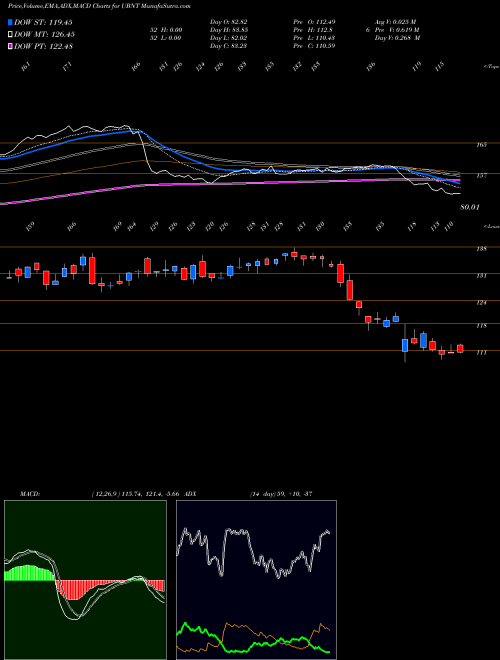The height and width of the screenshot is (660, 500).
Task: Click the 131 price axis label
Action: click(x=481, y=276)
